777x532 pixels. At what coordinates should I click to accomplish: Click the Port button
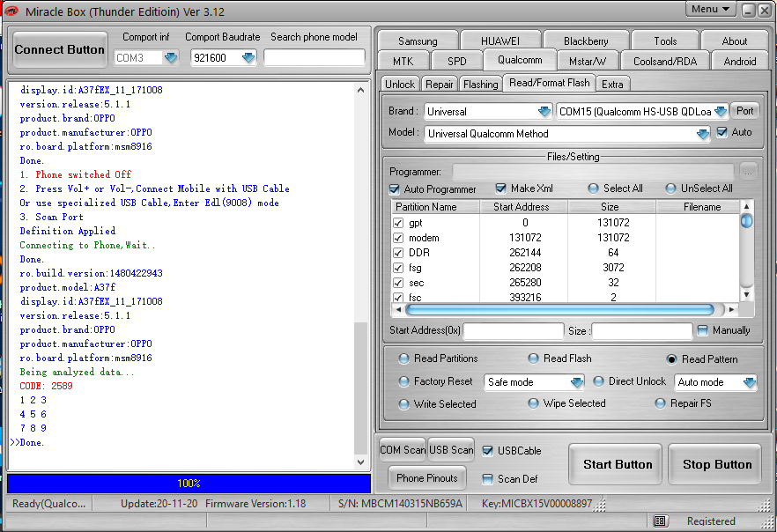(x=744, y=111)
